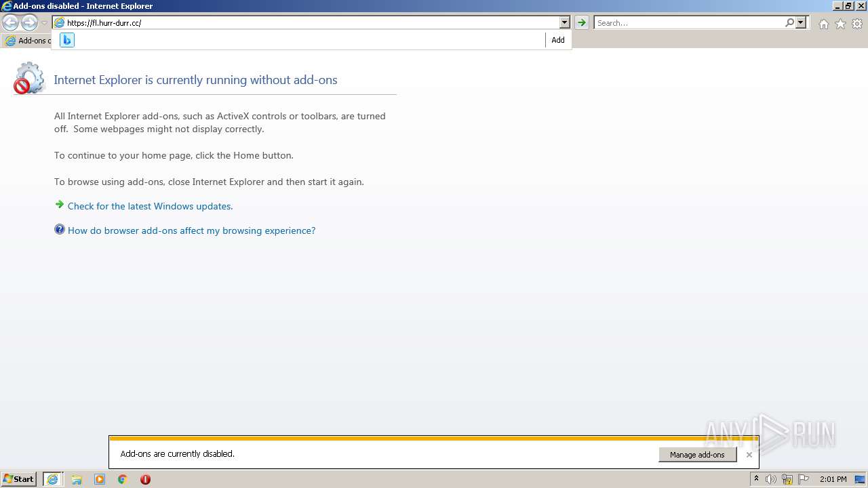This screenshot has width=868, height=488.
Task: Click Internet Explorer taskbar icon
Action: tap(52, 479)
